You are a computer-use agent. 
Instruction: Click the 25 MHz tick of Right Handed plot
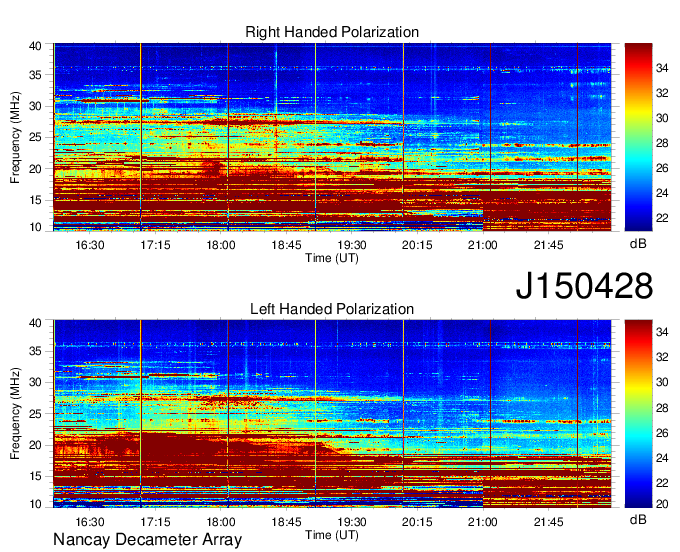(x=35, y=137)
